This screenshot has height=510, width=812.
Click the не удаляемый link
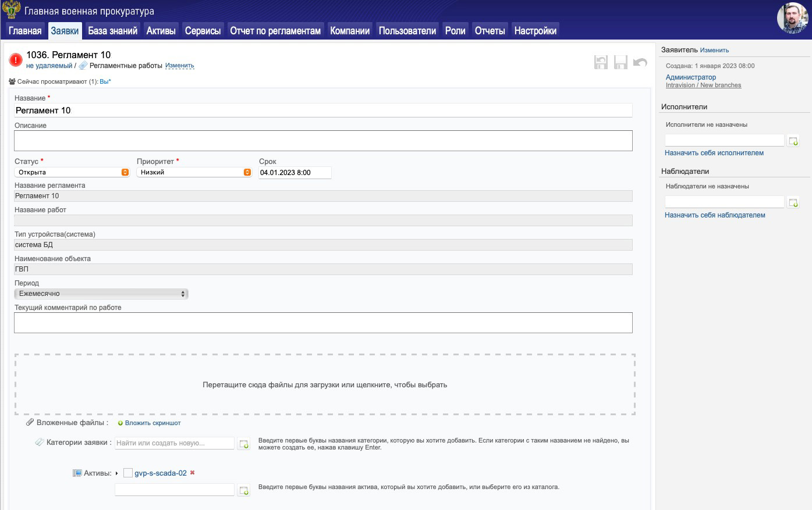pos(49,66)
